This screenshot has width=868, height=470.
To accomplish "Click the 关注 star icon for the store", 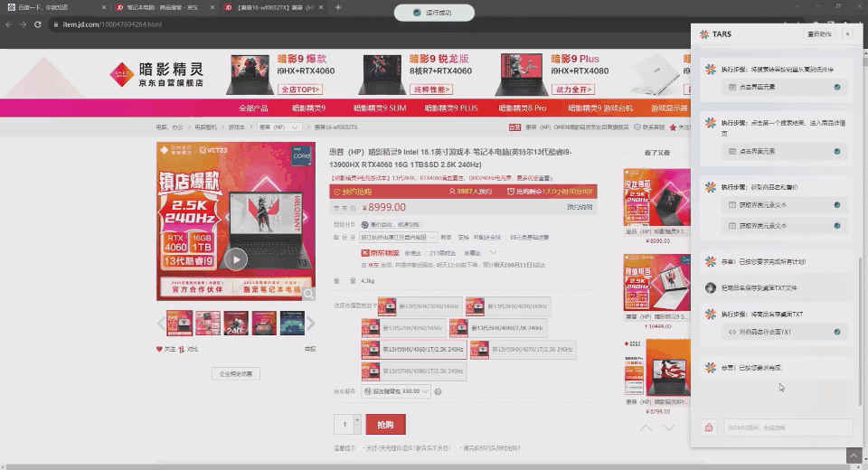I will tap(673, 127).
